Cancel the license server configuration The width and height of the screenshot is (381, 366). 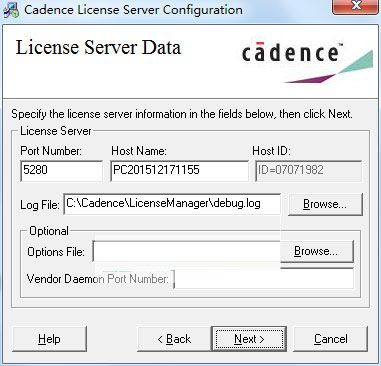331,339
